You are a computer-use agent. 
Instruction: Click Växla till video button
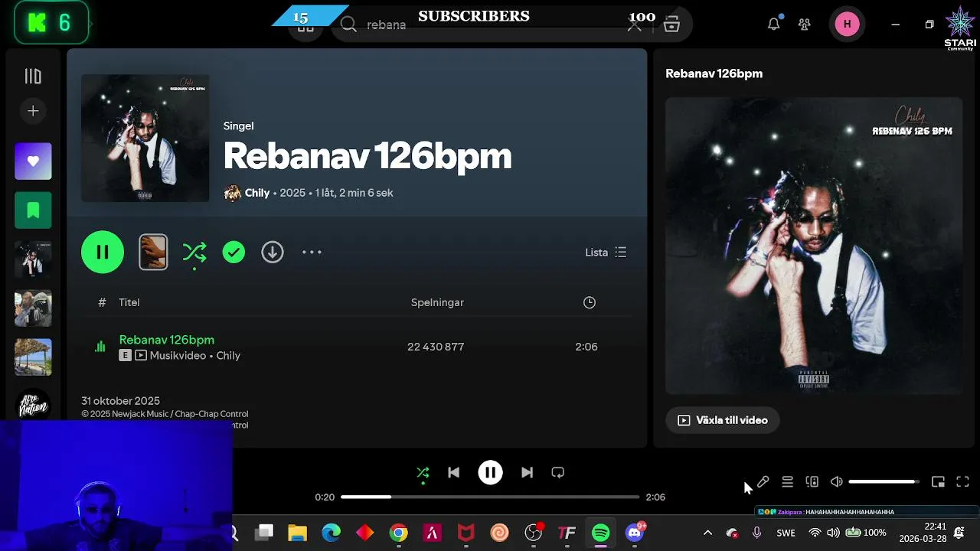pos(722,420)
